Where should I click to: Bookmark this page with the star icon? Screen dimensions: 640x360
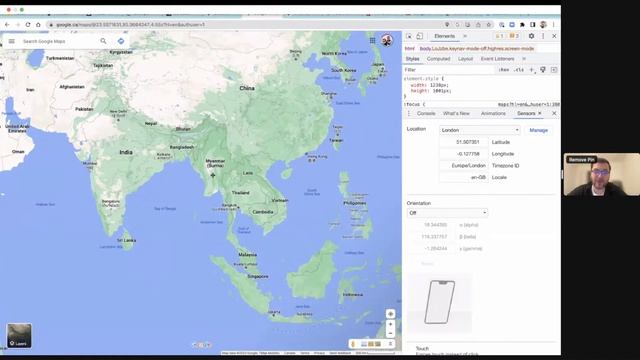[x=489, y=25]
